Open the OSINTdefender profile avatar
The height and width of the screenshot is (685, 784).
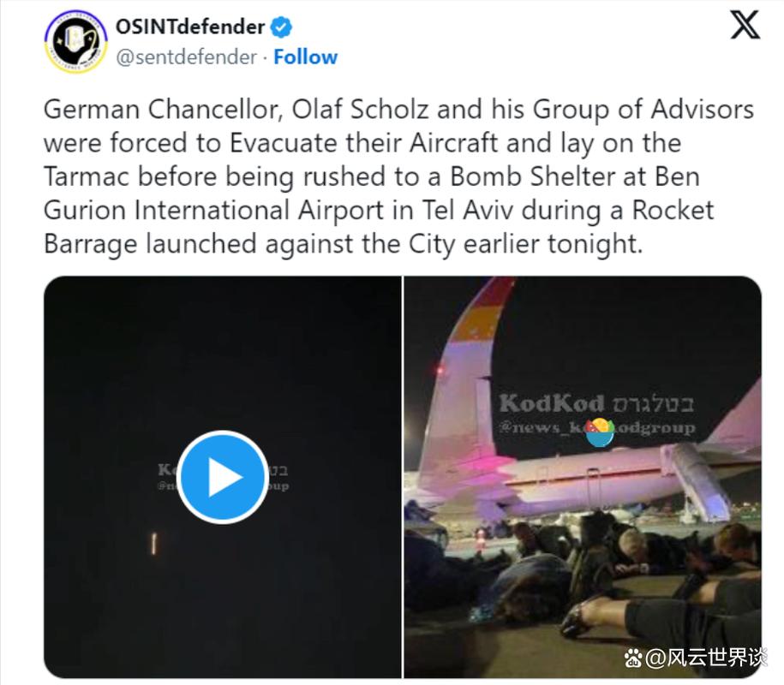pyautogui.click(x=76, y=41)
